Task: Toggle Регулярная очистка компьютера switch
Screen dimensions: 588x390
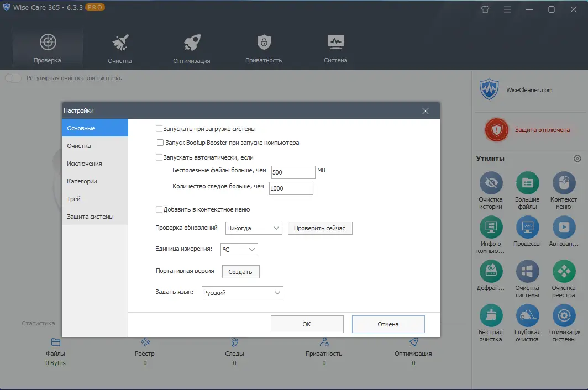Action: click(13, 78)
